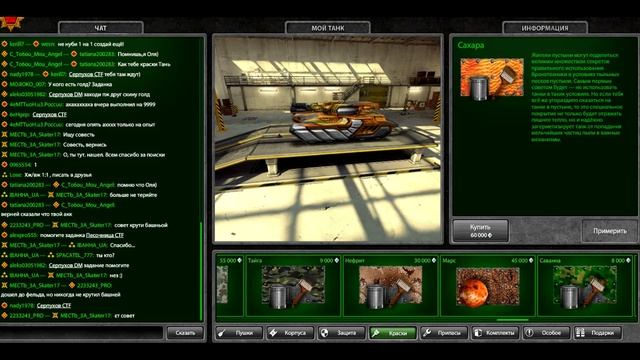This screenshot has width=640, height=360.
Task: Click message 'Совесть, вернись' in chat
Action: (x=84, y=145)
